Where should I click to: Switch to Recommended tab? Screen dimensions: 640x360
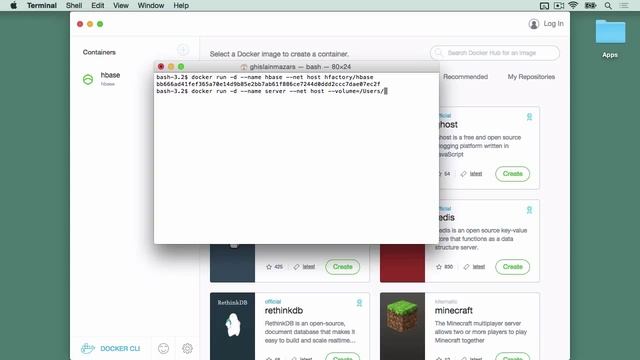click(x=465, y=77)
